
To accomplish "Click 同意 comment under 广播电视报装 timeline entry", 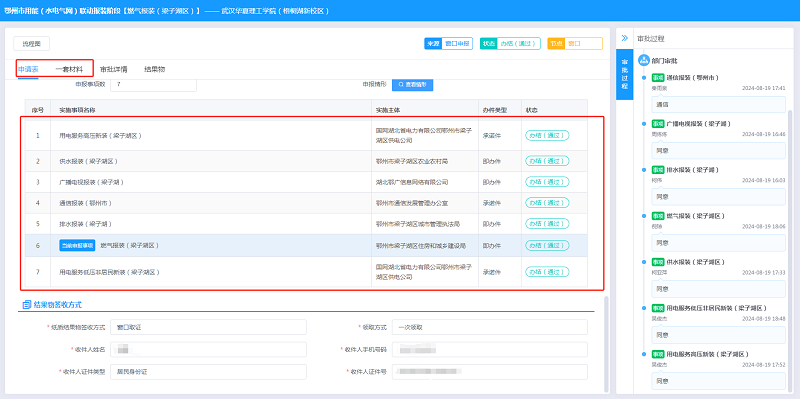I will [x=718, y=151].
